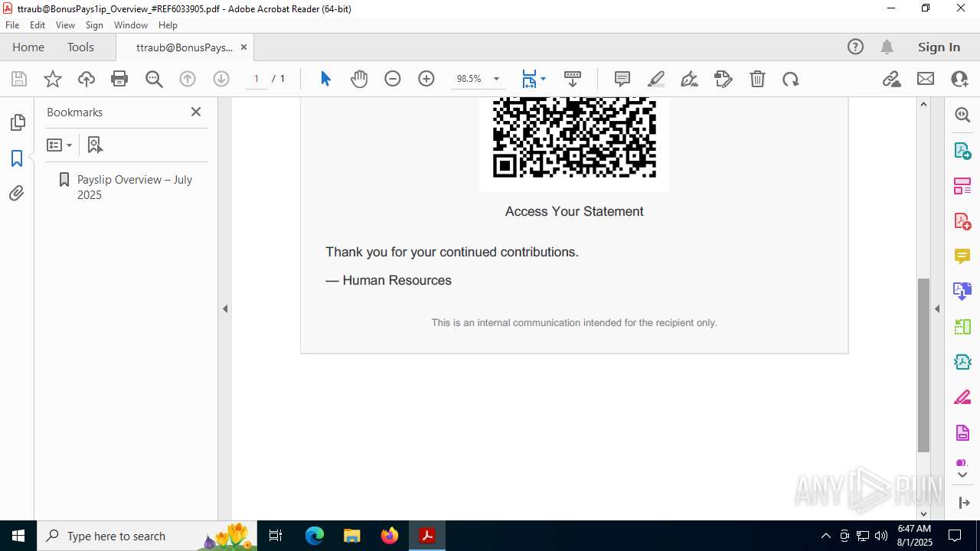This screenshot has width=980, height=551.
Task: Click the Sign In button
Action: [939, 47]
